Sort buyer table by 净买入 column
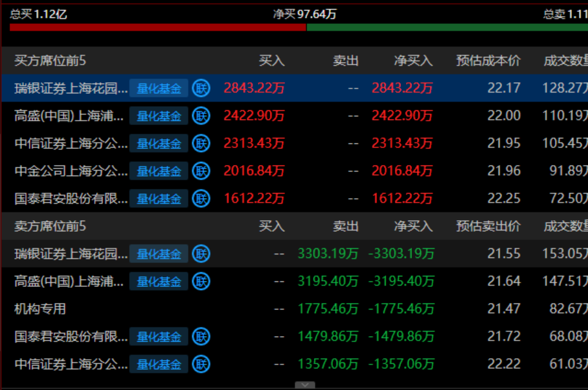Viewport: 588px width, 390px height. (413, 60)
